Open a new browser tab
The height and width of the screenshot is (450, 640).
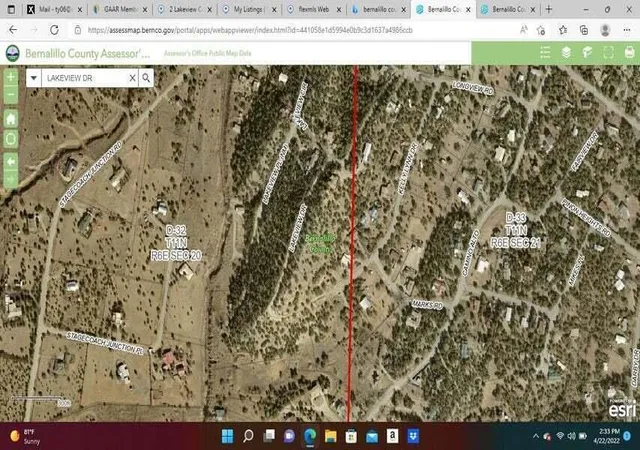(x=549, y=9)
